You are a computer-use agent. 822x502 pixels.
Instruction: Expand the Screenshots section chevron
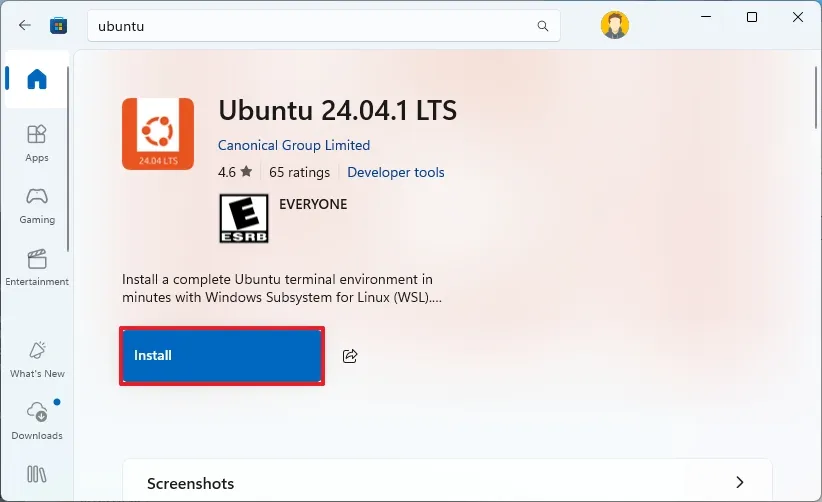click(x=740, y=482)
